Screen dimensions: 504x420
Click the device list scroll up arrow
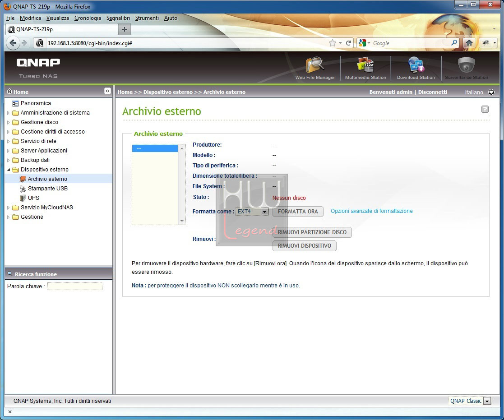(182, 148)
